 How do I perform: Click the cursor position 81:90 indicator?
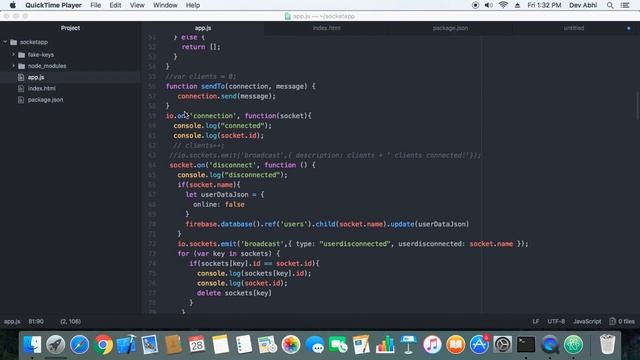point(36,322)
